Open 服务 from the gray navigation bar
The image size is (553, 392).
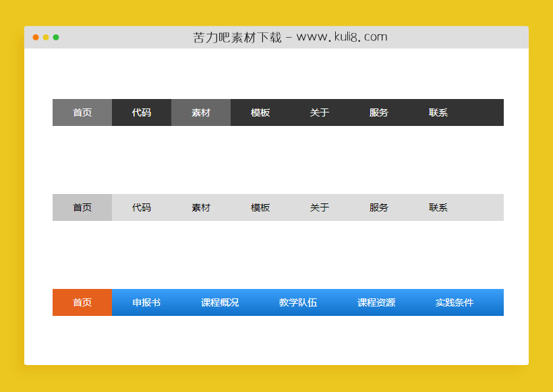[378, 207]
